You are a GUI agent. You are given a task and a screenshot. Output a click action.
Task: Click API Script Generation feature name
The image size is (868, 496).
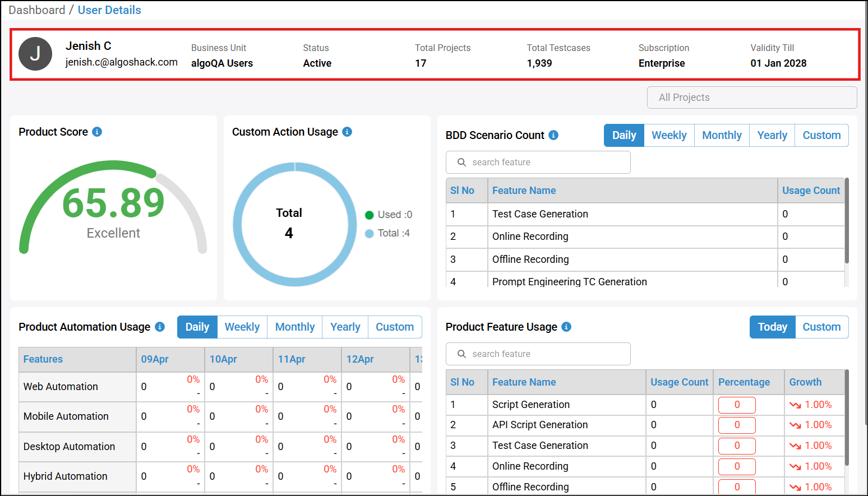(x=540, y=425)
